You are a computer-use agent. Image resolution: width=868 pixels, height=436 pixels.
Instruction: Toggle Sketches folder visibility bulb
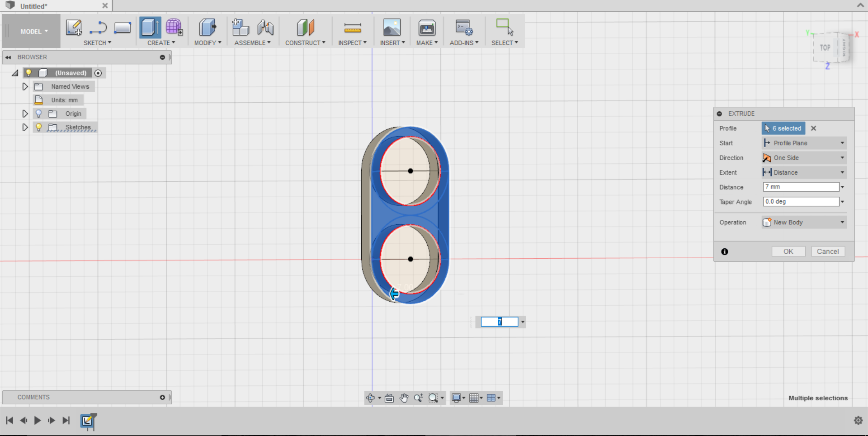39,127
